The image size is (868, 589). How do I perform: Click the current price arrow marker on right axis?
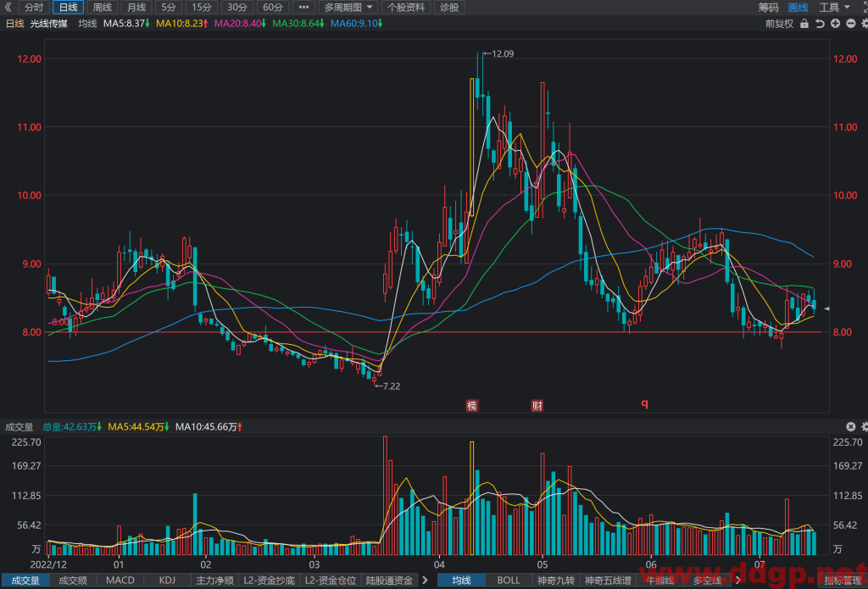[x=827, y=308]
